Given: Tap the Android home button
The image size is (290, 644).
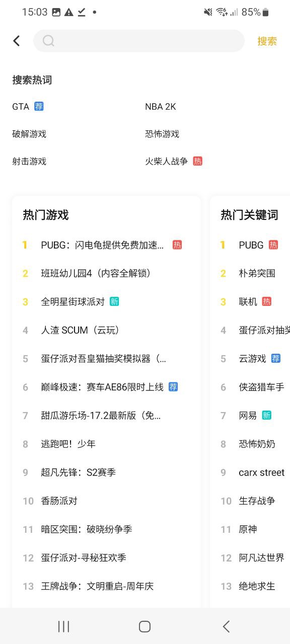Looking at the screenshot, I should click(x=144, y=626).
